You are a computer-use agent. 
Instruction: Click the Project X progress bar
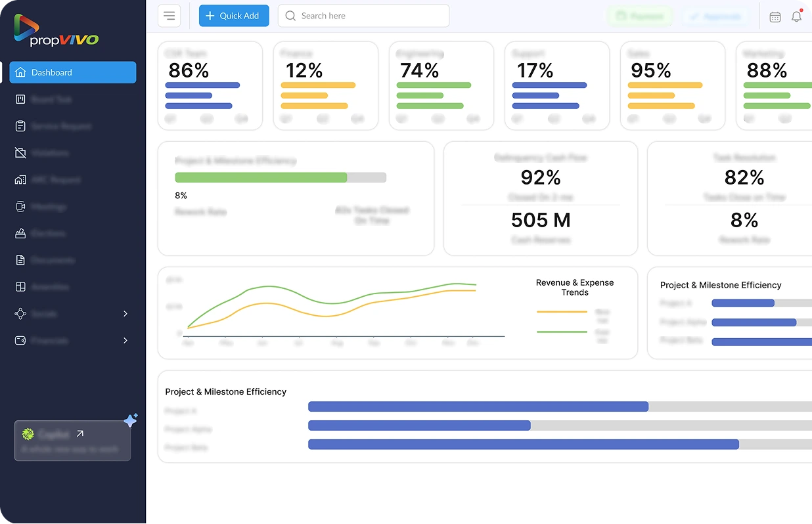tap(478, 406)
